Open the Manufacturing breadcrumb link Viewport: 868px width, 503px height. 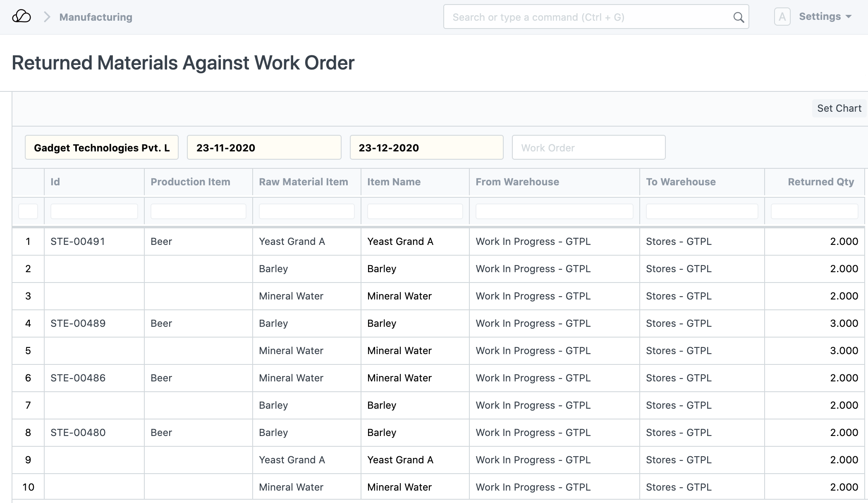pyautogui.click(x=96, y=17)
